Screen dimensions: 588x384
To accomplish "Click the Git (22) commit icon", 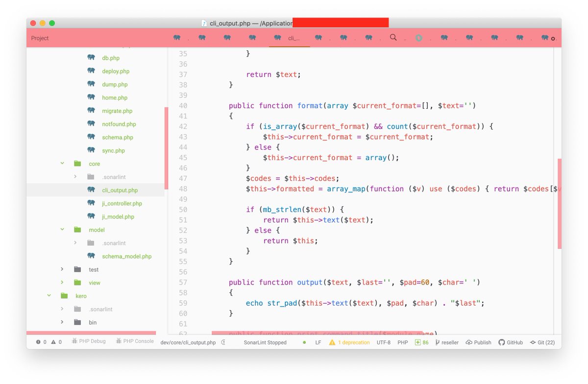I will pyautogui.click(x=533, y=342).
